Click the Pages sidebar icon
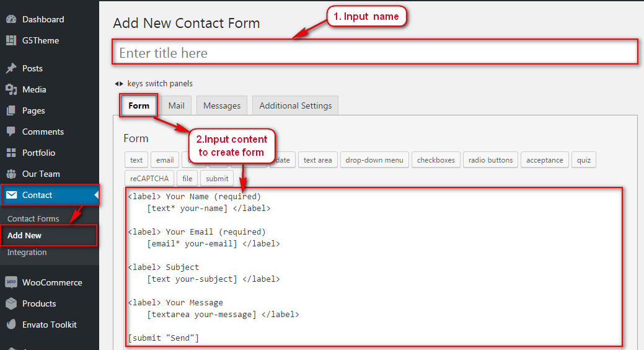This screenshot has height=350, width=644. tap(11, 110)
